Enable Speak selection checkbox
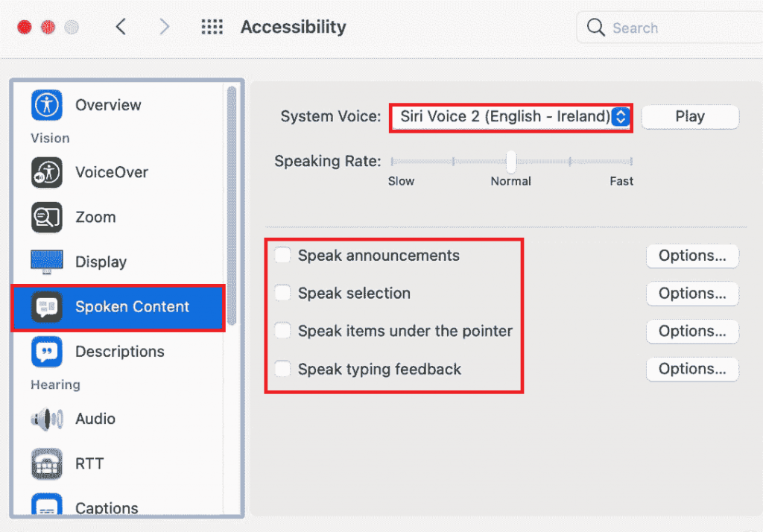 282,294
